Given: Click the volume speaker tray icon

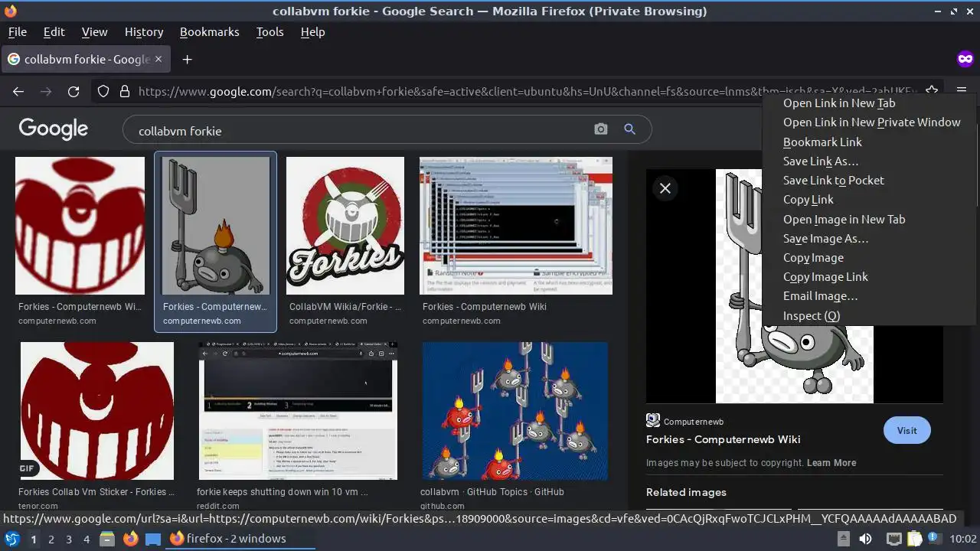Looking at the screenshot, I should click(x=865, y=539).
